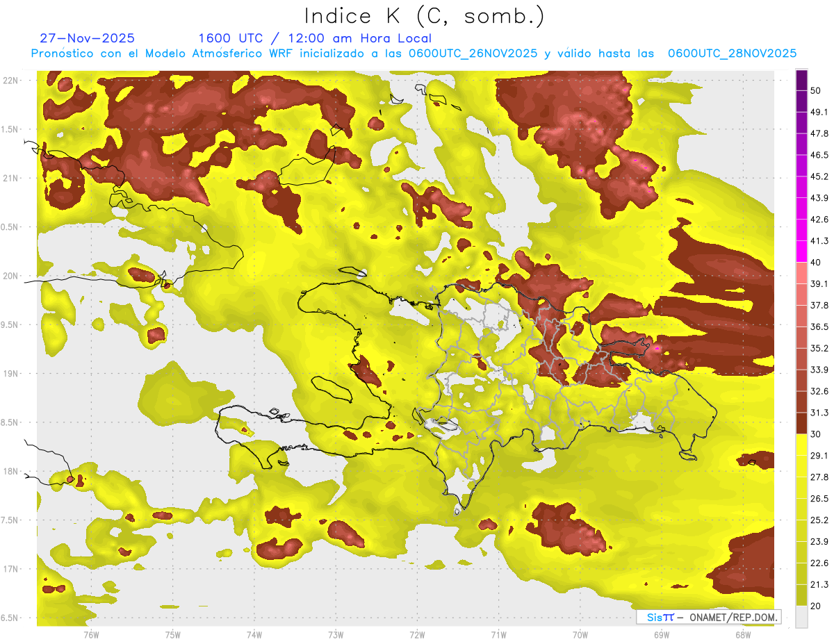This screenshot has width=834, height=644.
Task: Click the colorbar value '26.5'
Action: click(819, 498)
